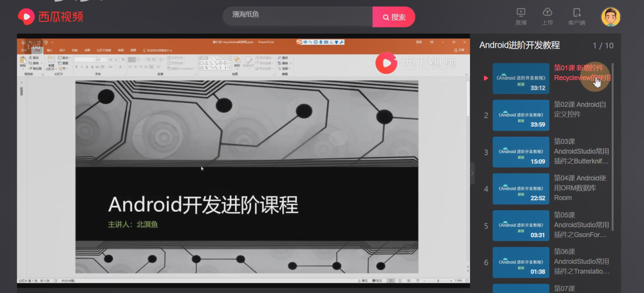
Task: Click PowerPoint 格式刷 Format Painter
Action: point(35,68)
